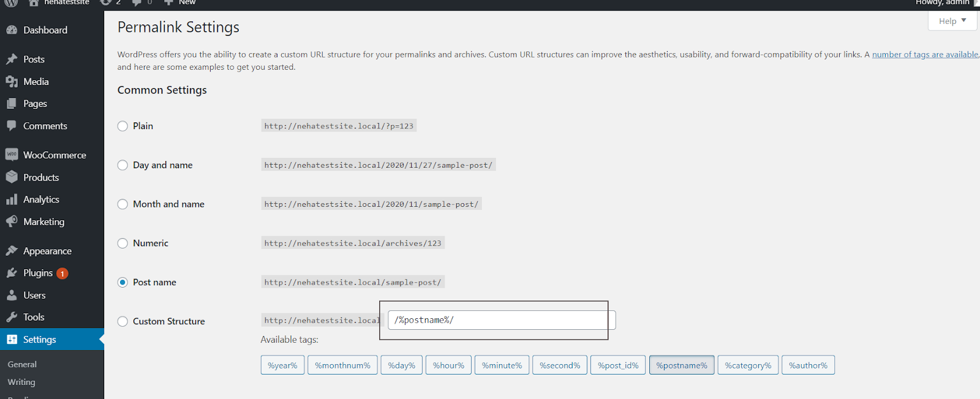
Task: Click the Settings sliders icon
Action: (x=12, y=340)
